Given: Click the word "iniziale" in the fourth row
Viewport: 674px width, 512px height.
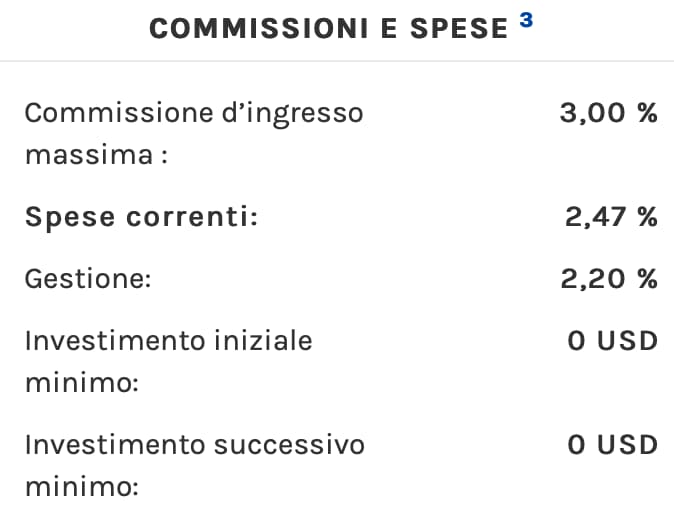Looking at the screenshot, I should pyautogui.click(x=262, y=340).
